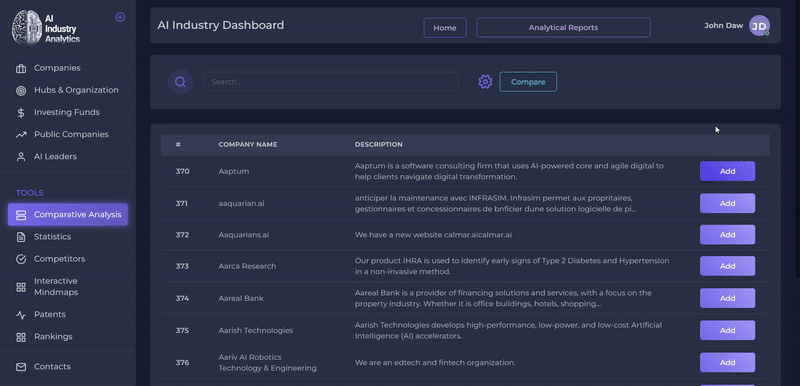Click the Aareal Bank description text

[x=503, y=298]
